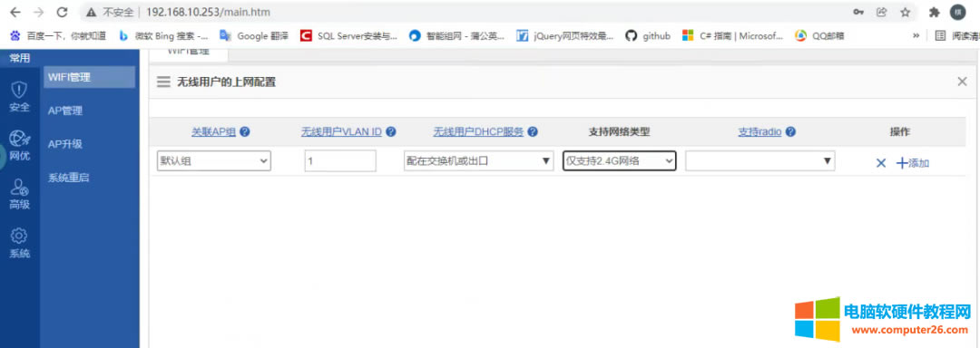This screenshot has width=980, height=348.
Task: Show help for 支持radio
Action: point(790,131)
